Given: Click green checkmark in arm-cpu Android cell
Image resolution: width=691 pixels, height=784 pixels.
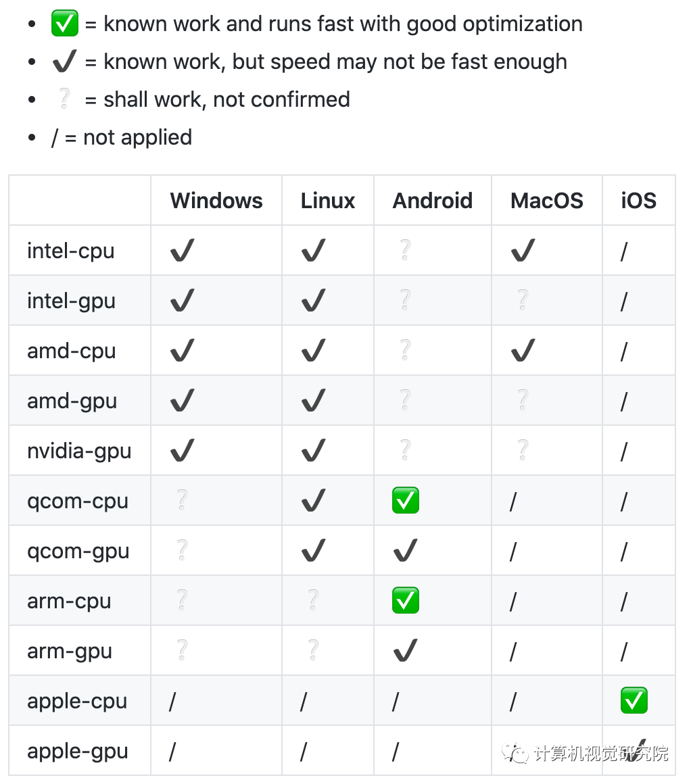Looking at the screenshot, I should coord(406,601).
